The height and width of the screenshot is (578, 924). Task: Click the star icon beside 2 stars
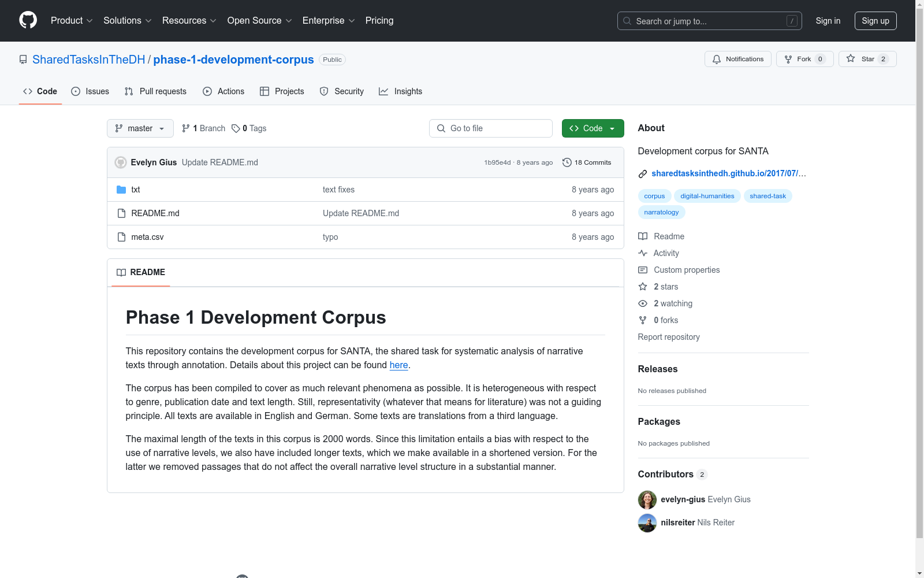tap(643, 287)
